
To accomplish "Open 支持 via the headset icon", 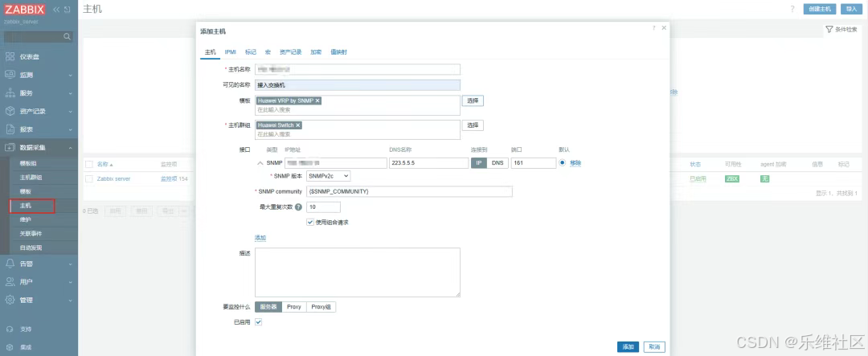I will point(10,329).
